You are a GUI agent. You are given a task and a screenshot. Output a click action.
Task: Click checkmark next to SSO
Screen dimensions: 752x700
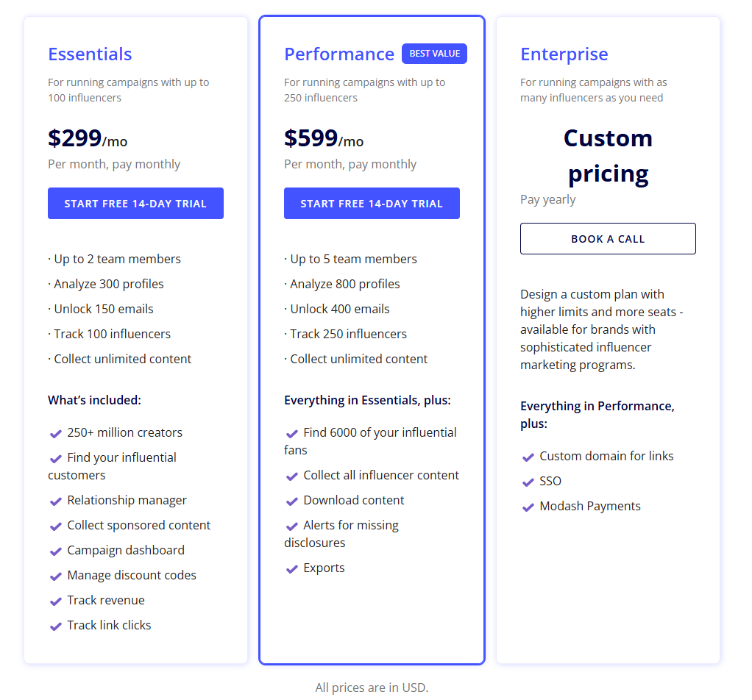pos(528,482)
